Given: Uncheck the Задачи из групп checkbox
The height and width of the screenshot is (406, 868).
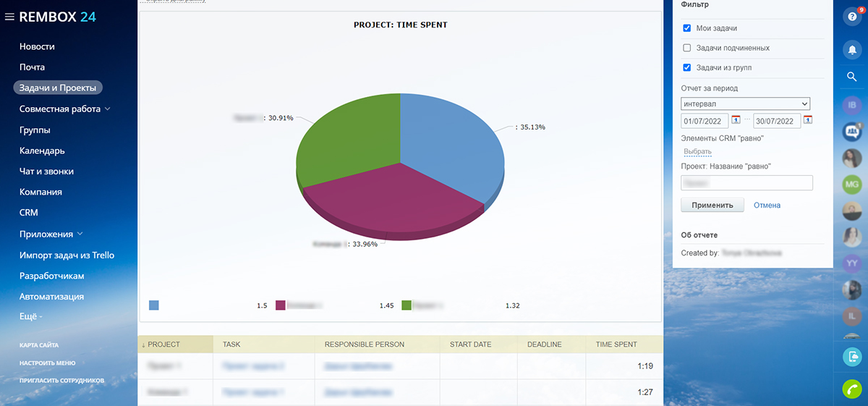Looking at the screenshot, I should [687, 67].
